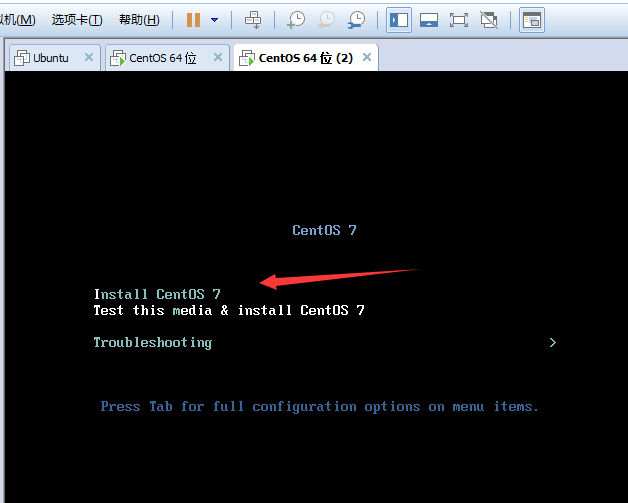Expand Troubleshooting submenu arrow
This screenshot has width=628, height=503.
pos(553,342)
